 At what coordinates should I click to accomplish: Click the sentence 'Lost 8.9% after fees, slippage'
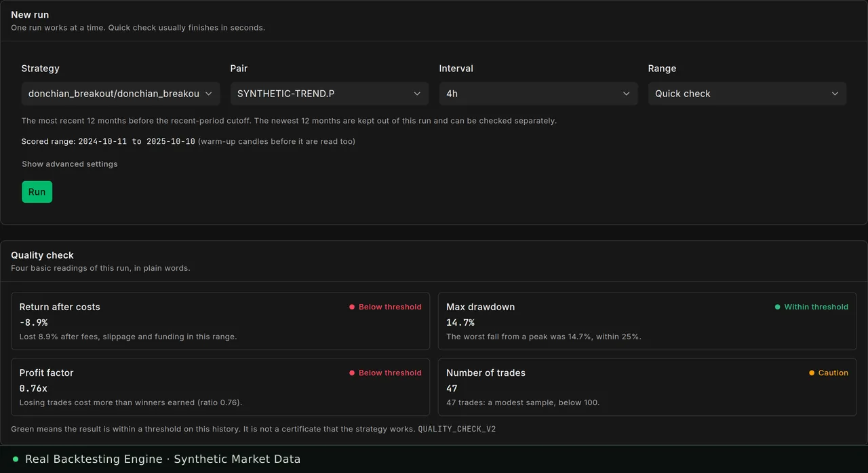[128, 337]
